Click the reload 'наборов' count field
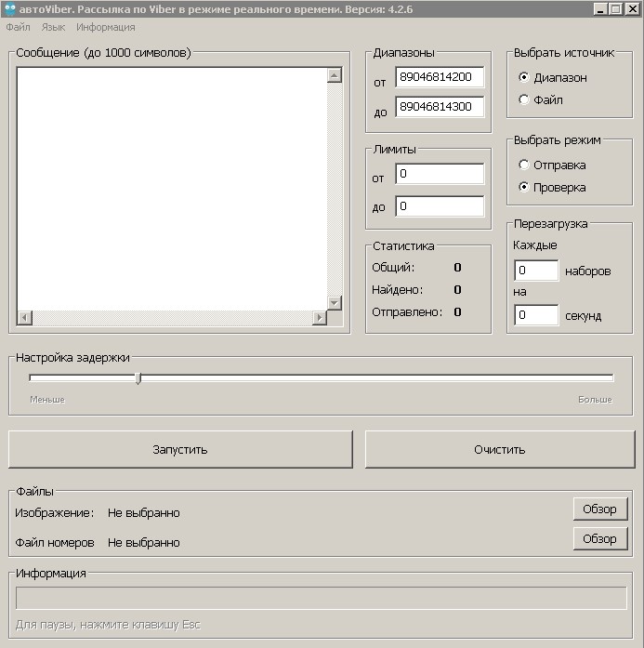Screen dimensions: 644x648 (x=536, y=271)
